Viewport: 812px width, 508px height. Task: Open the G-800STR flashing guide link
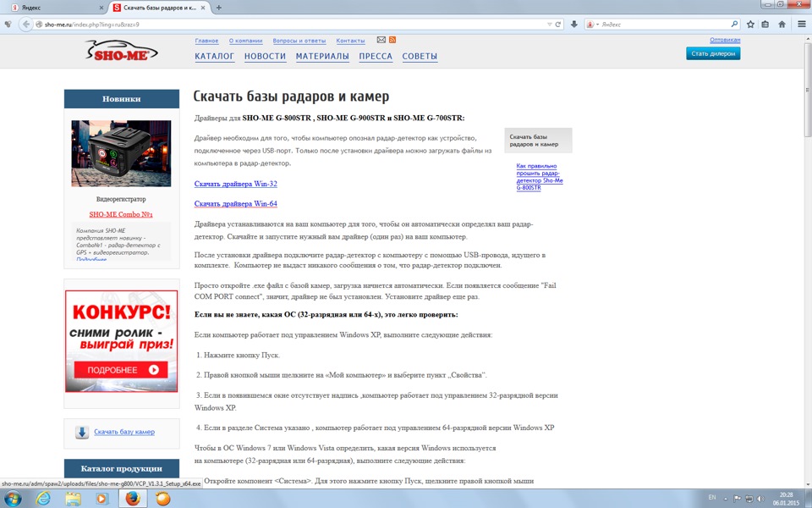click(539, 177)
